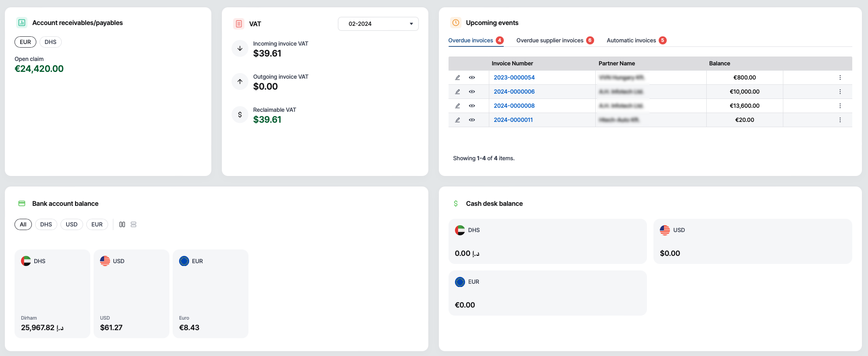The width and height of the screenshot is (868, 356).
Task: Click the DHS cash desk balance card
Action: point(547,241)
